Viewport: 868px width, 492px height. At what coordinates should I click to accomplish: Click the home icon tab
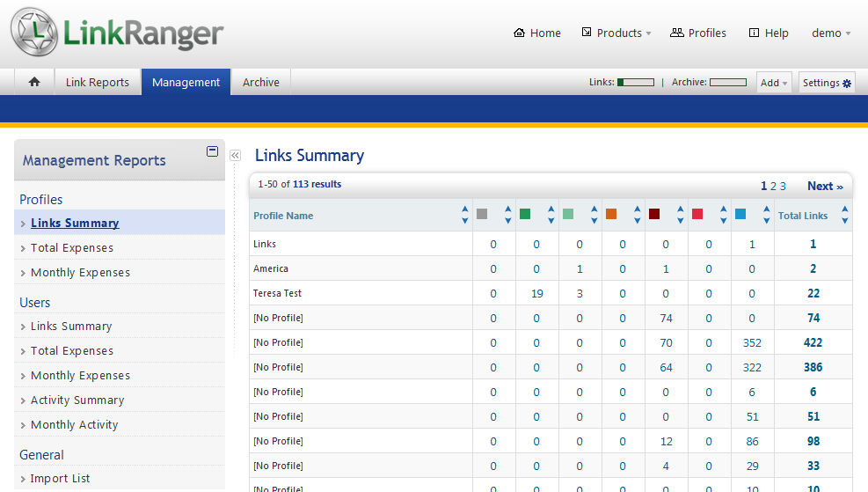tap(34, 82)
